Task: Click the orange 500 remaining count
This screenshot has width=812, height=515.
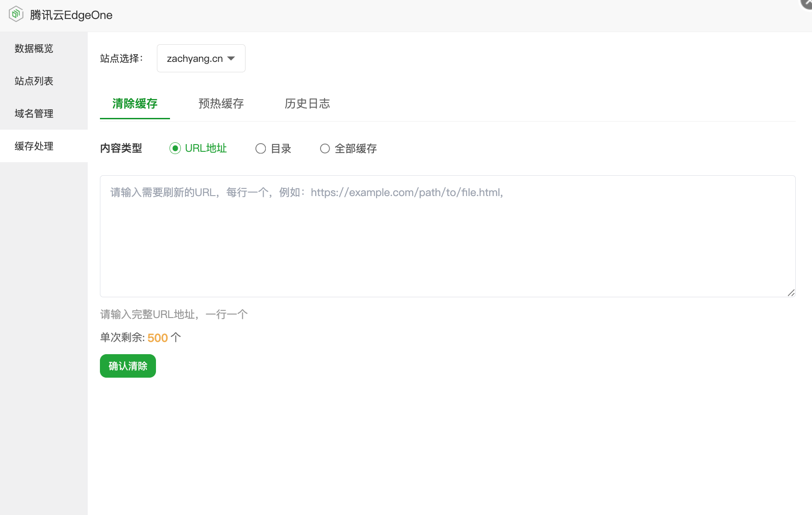Action: [157, 338]
